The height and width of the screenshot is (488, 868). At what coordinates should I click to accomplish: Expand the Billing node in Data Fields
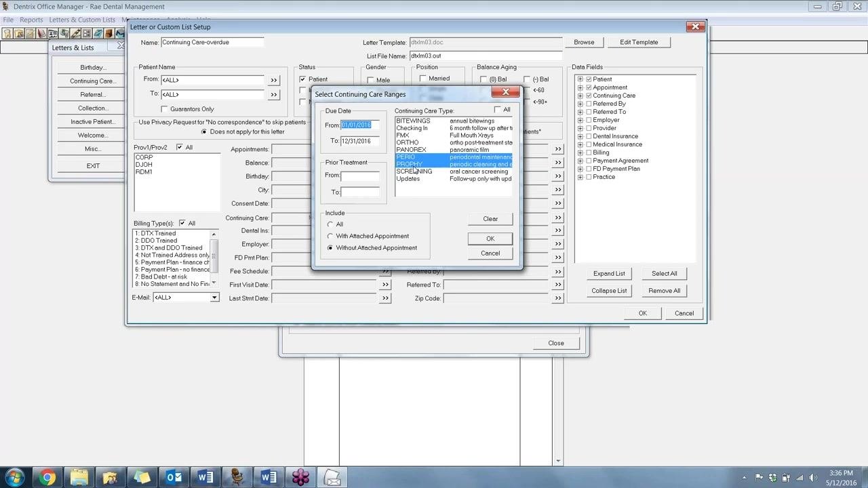pos(580,152)
